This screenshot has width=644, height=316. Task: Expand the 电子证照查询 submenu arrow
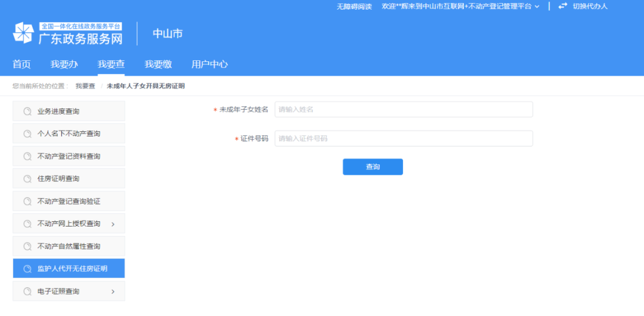pos(113,292)
